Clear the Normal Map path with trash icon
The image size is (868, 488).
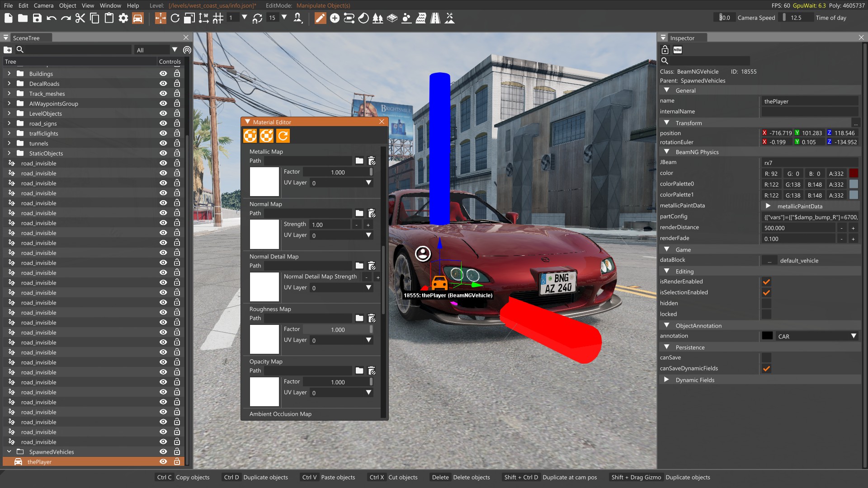coord(372,213)
